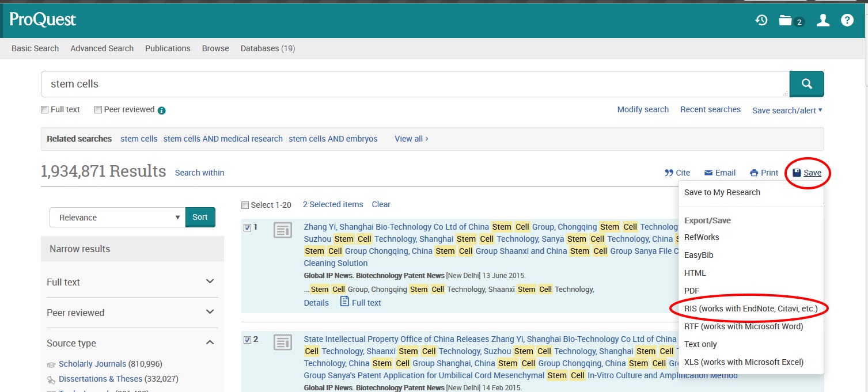Select RTF Microsoft Word export option
The width and height of the screenshot is (868, 392).
pos(744,326)
